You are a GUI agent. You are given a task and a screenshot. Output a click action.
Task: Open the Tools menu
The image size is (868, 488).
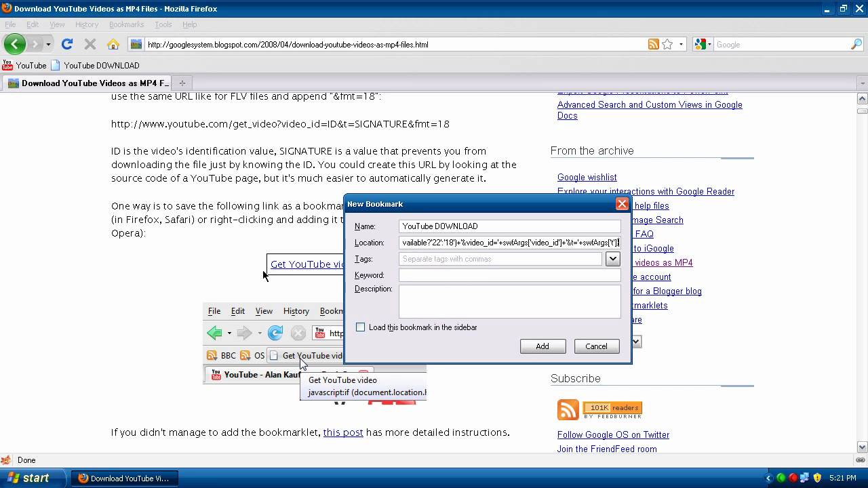tap(163, 24)
